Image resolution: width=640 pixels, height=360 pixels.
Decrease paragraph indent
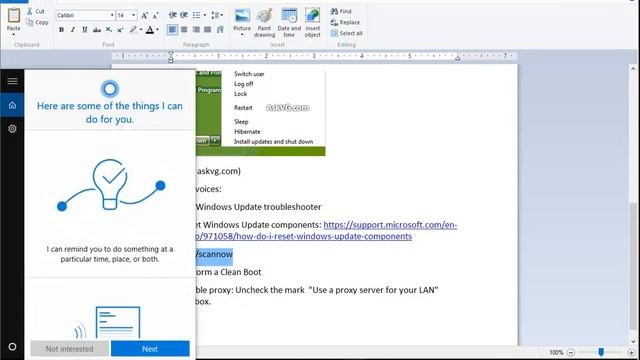pos(173,16)
